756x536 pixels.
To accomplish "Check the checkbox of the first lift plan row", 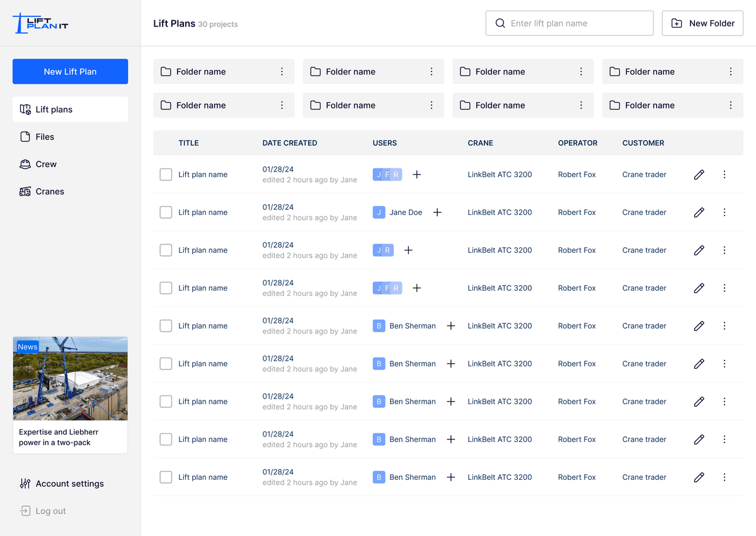I will coord(166,175).
